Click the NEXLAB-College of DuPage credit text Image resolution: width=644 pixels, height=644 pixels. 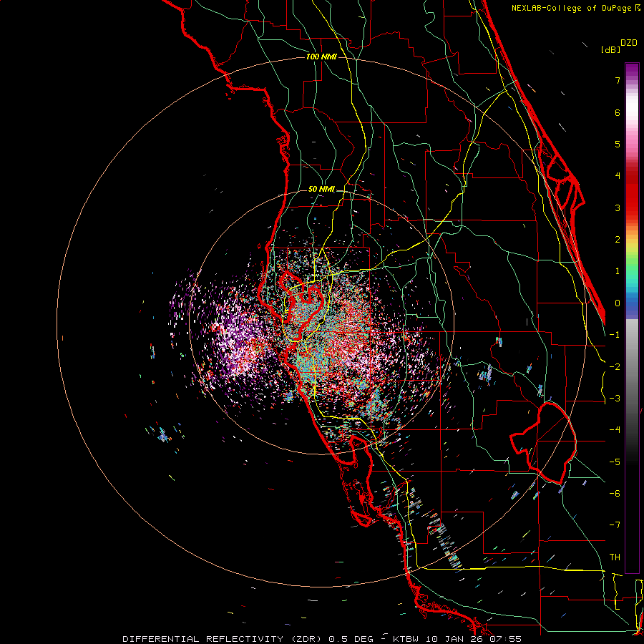pyautogui.click(x=572, y=8)
